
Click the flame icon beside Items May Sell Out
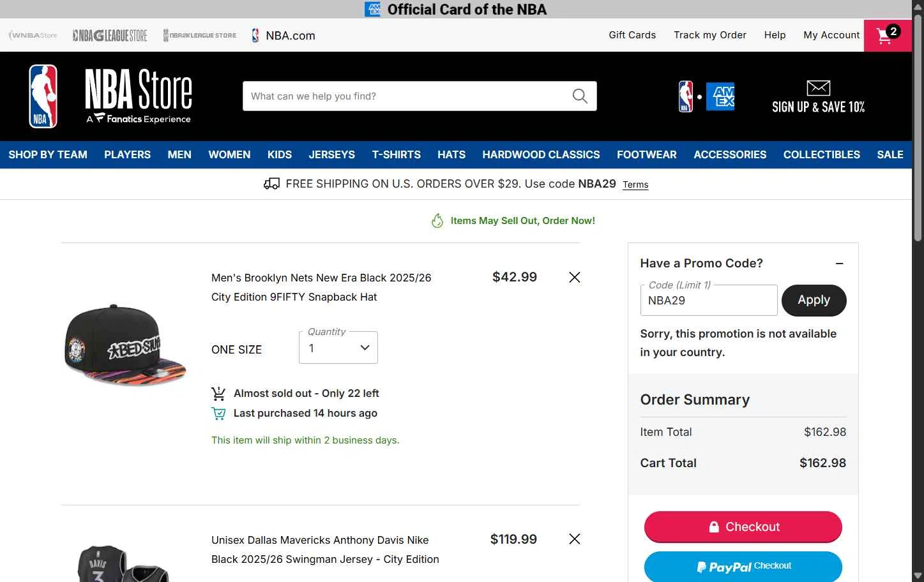[437, 221]
